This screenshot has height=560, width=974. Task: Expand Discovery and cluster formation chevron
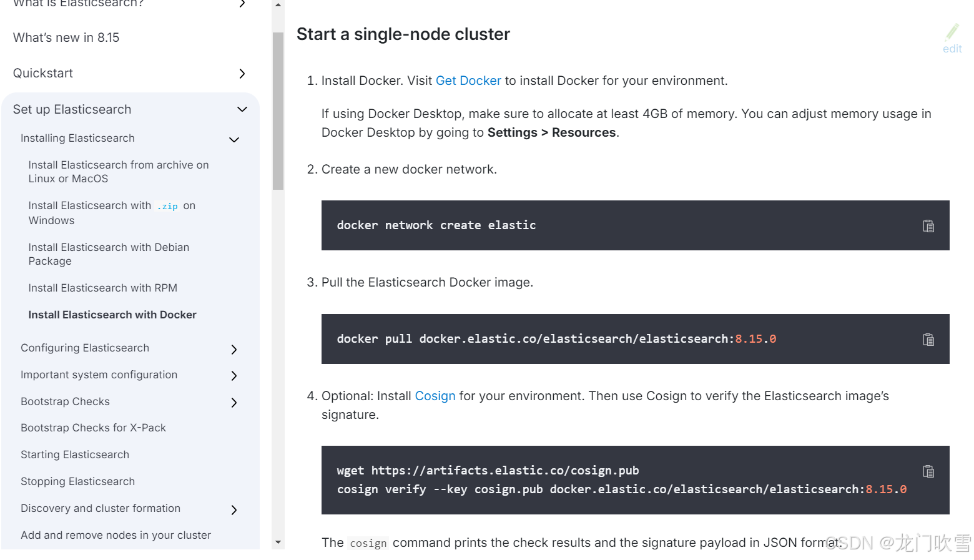(x=234, y=510)
